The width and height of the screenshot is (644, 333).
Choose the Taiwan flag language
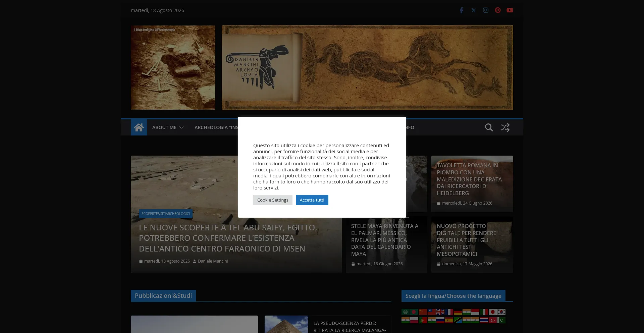432,312
